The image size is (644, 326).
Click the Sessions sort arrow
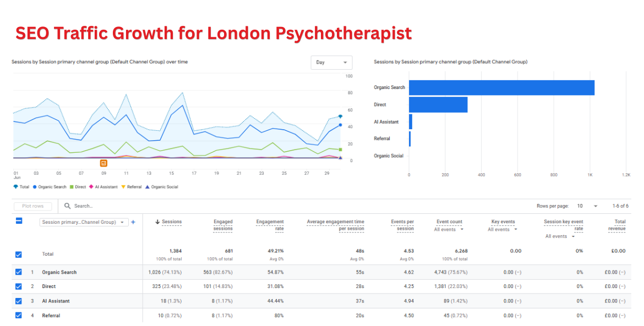tap(157, 222)
